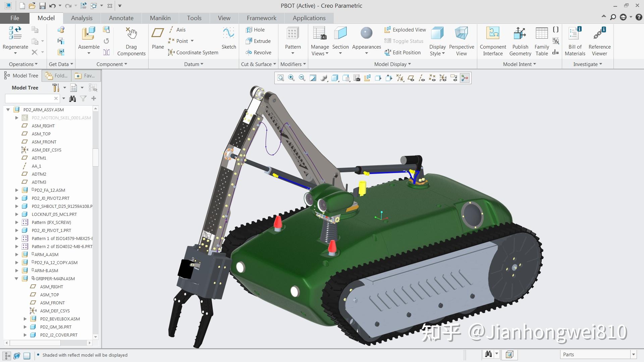
Task: Toggle spin center display on graphics toolbar
Action: tap(465, 78)
